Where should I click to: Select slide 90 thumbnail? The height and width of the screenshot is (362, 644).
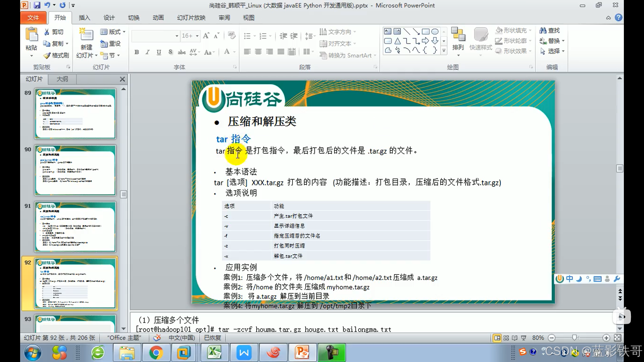[75, 170]
